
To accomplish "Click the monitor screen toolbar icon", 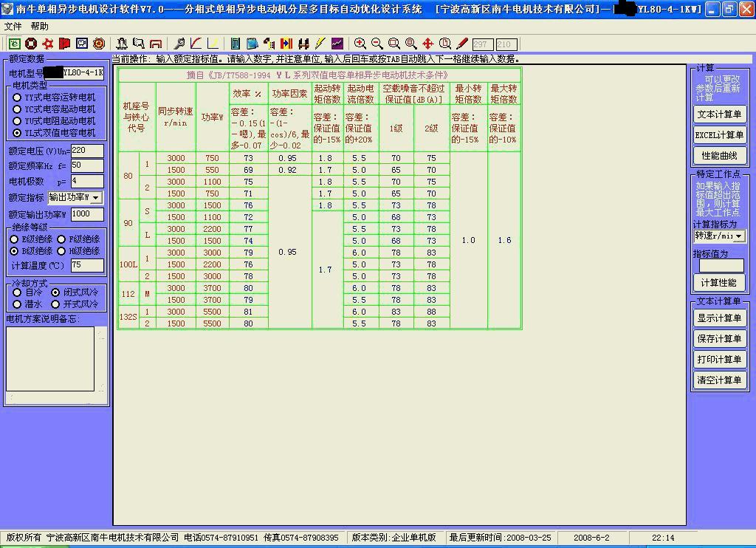I will tap(82, 44).
